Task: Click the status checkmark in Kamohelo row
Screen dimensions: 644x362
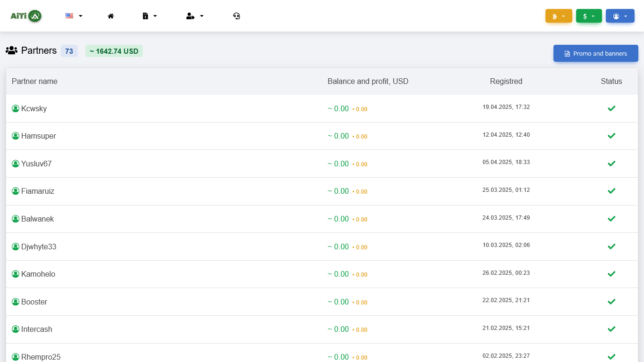Action: coord(611,274)
